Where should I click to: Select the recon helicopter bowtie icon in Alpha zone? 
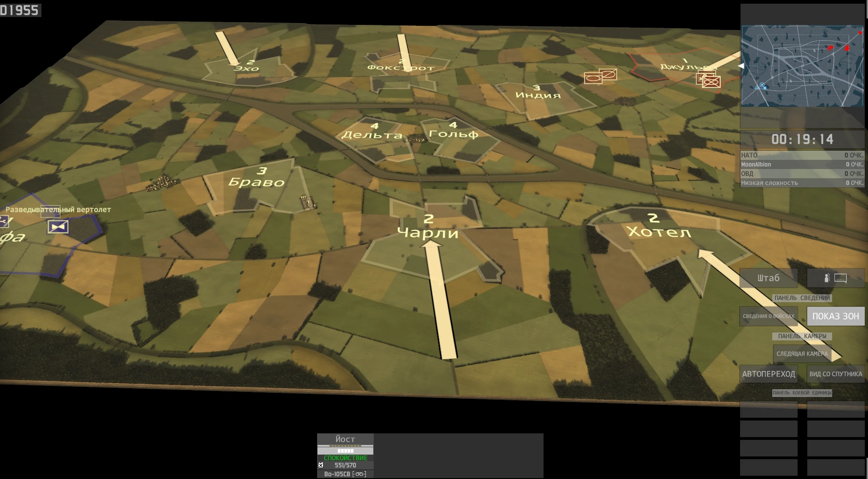[58, 227]
